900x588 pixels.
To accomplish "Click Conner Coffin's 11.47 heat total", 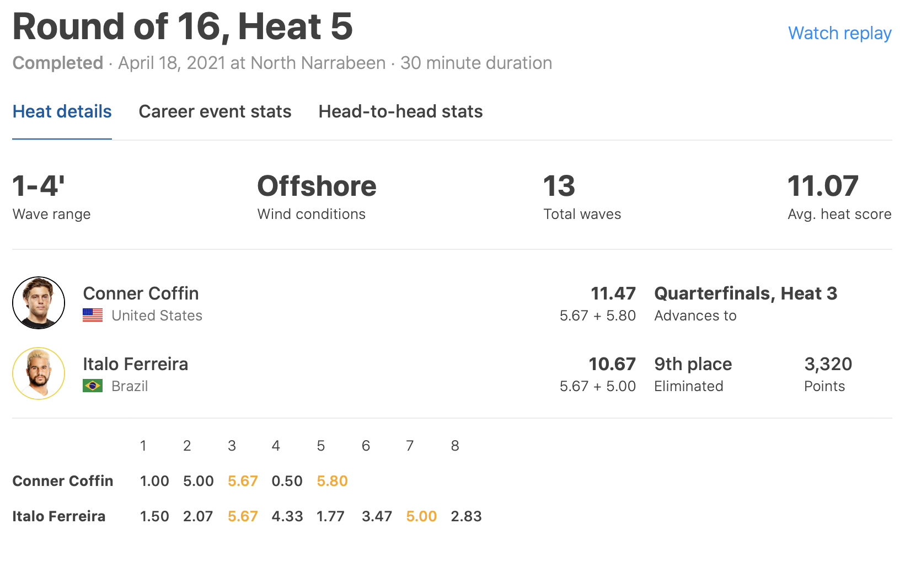I will pyautogui.click(x=613, y=293).
